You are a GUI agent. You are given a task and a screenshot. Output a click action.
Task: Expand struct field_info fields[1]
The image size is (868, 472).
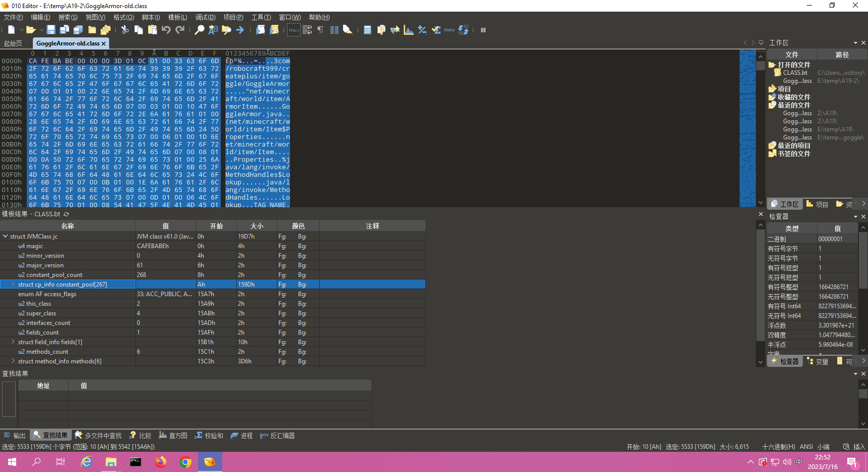pos(13,342)
